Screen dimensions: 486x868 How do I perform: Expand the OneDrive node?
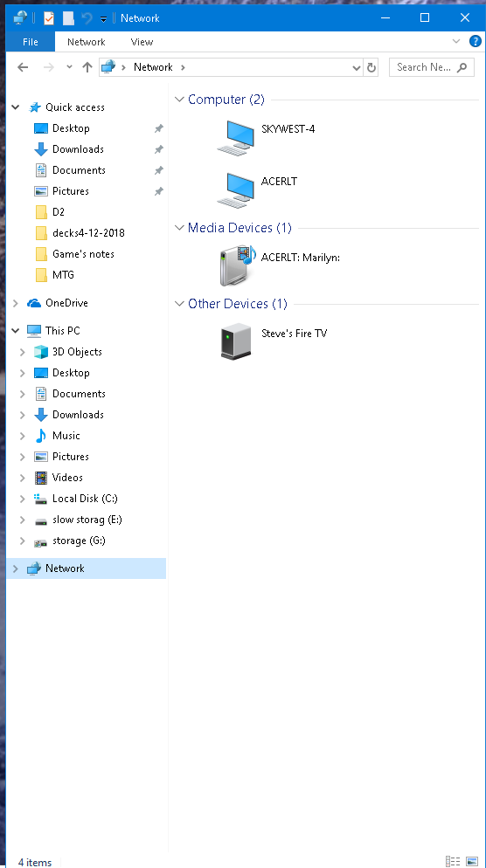[16, 303]
